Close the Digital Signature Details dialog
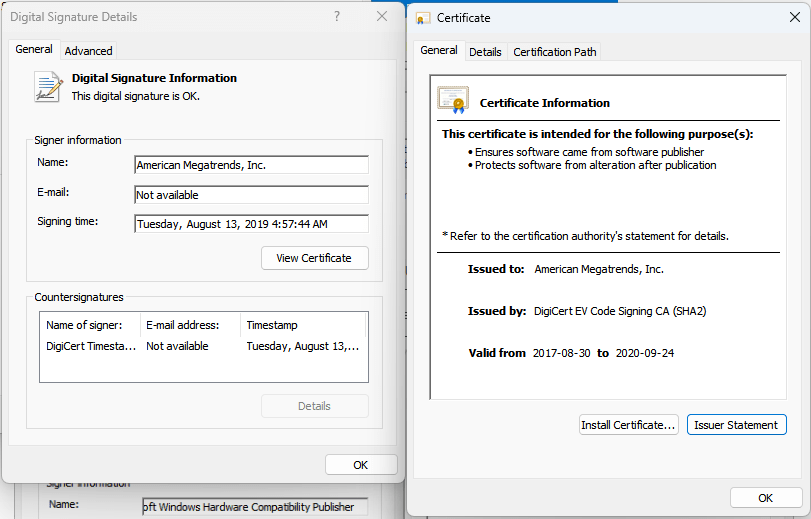The image size is (811, 519). point(381,17)
